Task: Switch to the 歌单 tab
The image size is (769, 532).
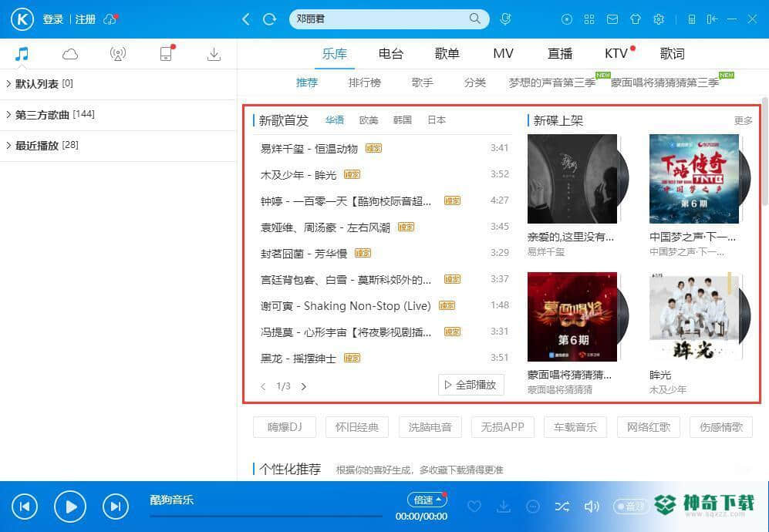Action: [x=447, y=53]
